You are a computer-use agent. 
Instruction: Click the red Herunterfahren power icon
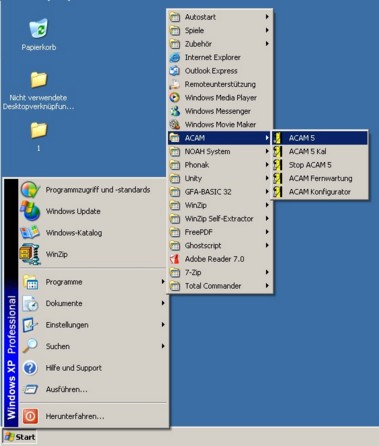click(x=30, y=416)
